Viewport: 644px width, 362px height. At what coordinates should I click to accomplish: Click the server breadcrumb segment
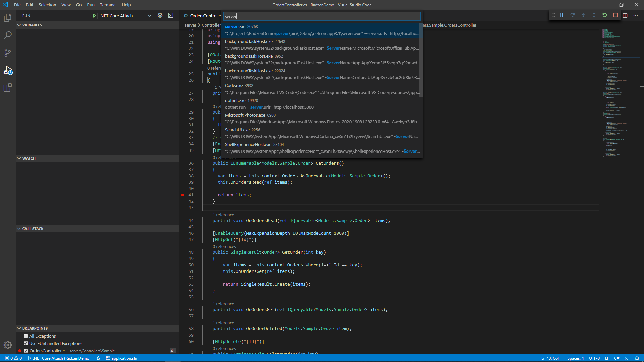click(x=190, y=25)
